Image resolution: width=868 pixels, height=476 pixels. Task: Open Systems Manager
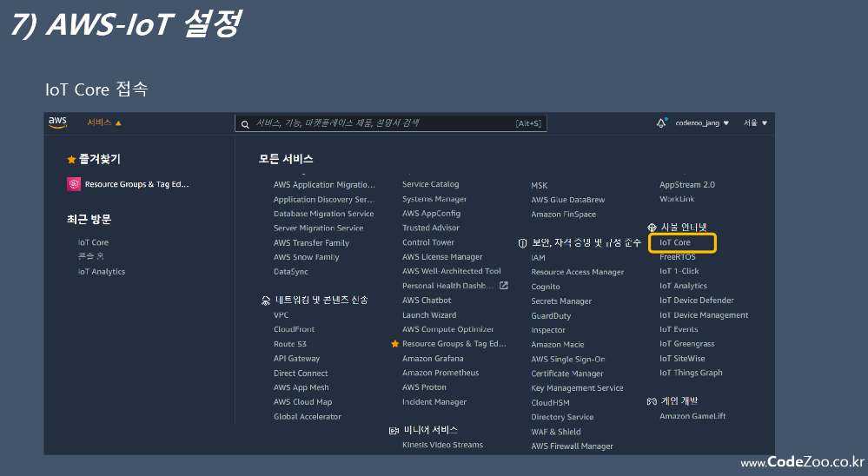click(434, 199)
